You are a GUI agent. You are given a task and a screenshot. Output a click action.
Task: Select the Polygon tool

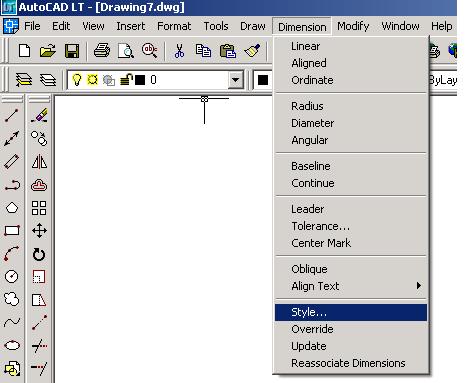point(12,208)
